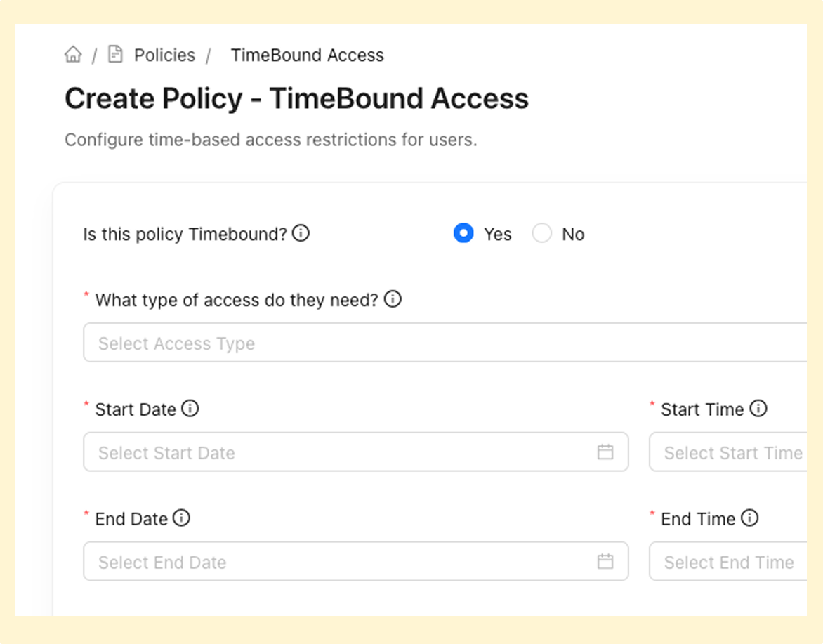Screen dimensions: 823x644
Task: Open info icon beside access type question
Action: tap(393, 298)
